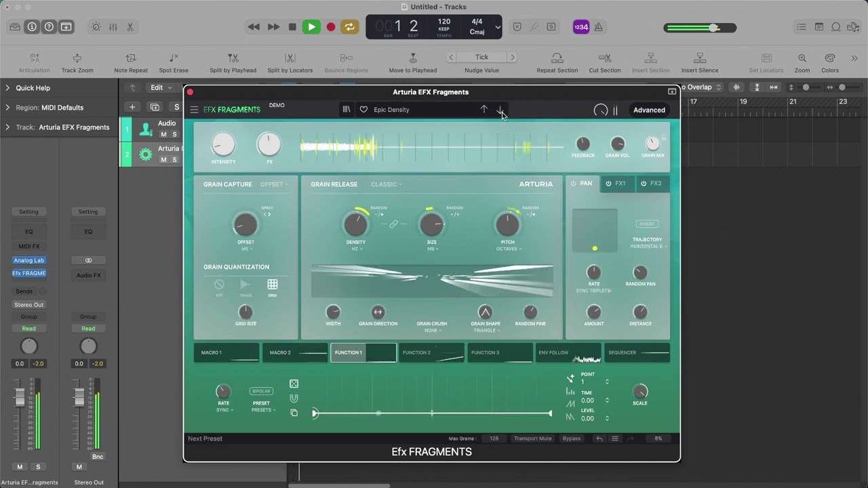
Task: Open the Trajectory Horizontal B dropdown
Action: (648, 246)
